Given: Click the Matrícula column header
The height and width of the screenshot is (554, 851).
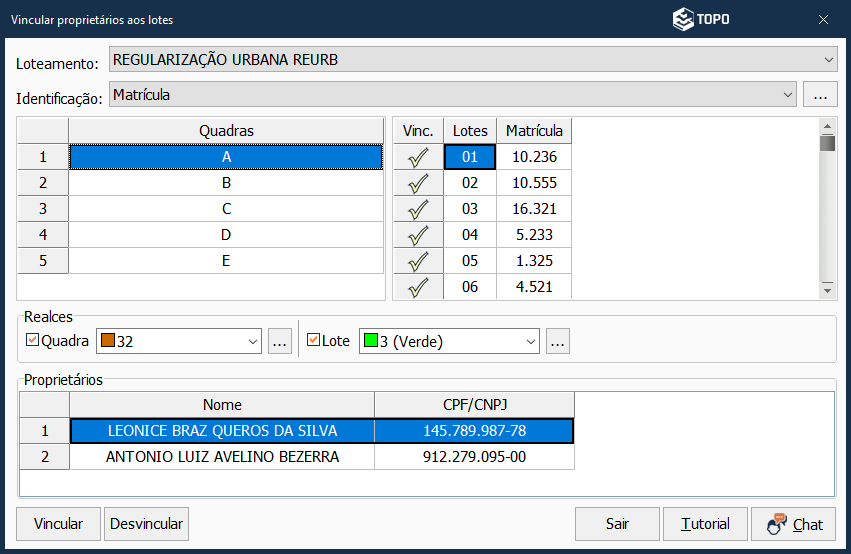Looking at the screenshot, I should pyautogui.click(x=534, y=131).
